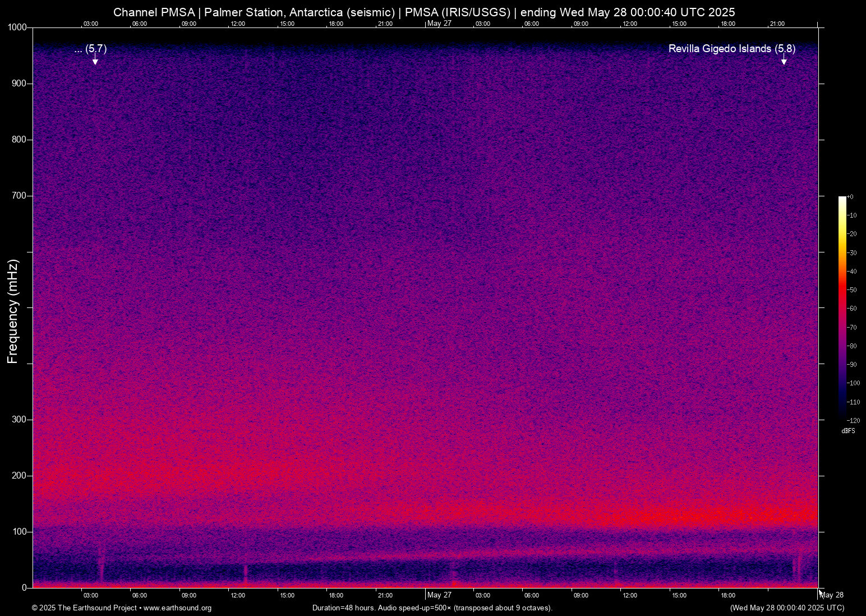This screenshot has height=616, width=866.
Task: Click the -50 value on the color scale
Action: coord(852,290)
